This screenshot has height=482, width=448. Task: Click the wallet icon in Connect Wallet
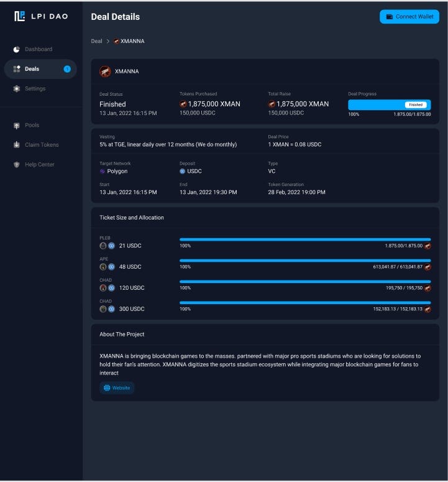[x=390, y=17]
